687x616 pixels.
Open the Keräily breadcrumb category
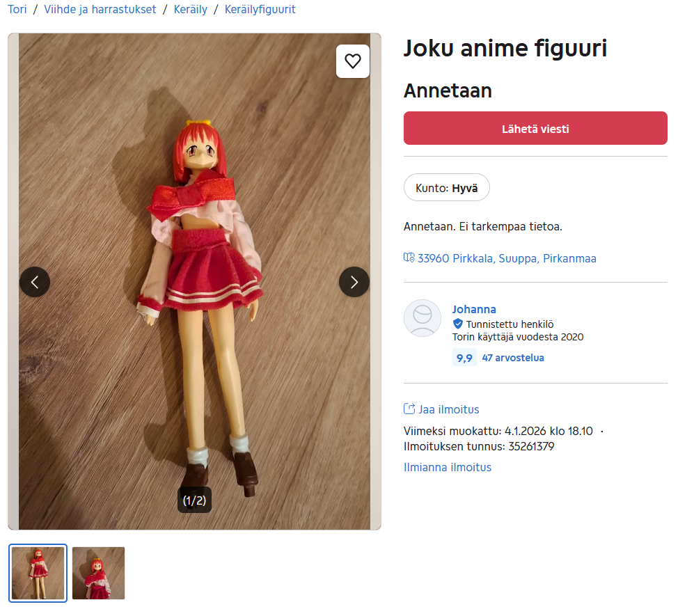tap(191, 9)
